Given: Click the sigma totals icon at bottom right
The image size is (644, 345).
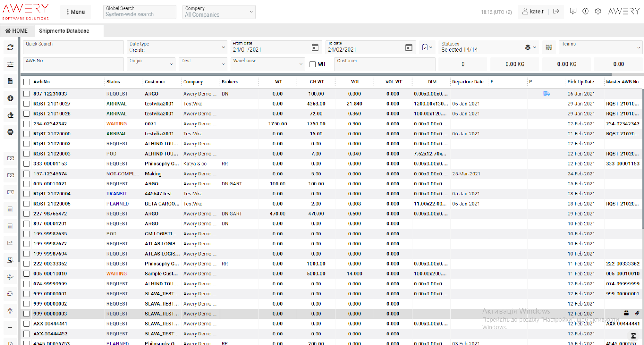Looking at the screenshot, I should (x=633, y=335).
